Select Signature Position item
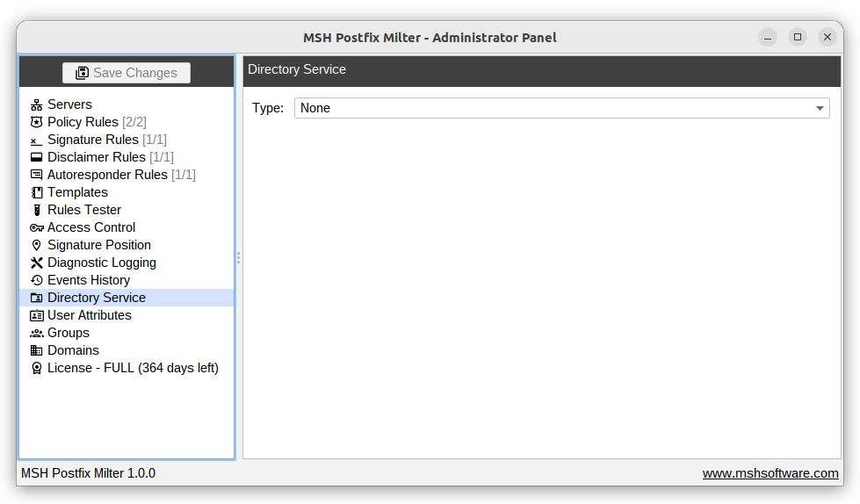The image size is (860, 504). [99, 245]
